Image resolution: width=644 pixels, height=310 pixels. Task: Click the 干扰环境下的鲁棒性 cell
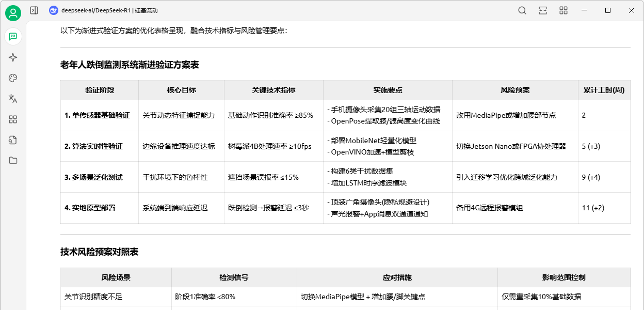pos(182,177)
